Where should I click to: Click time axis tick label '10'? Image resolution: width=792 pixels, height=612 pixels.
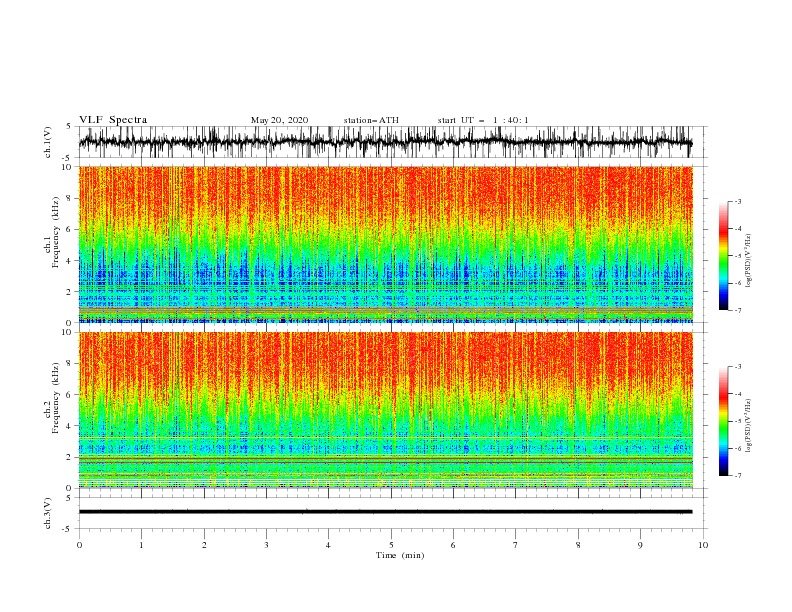[x=703, y=545]
